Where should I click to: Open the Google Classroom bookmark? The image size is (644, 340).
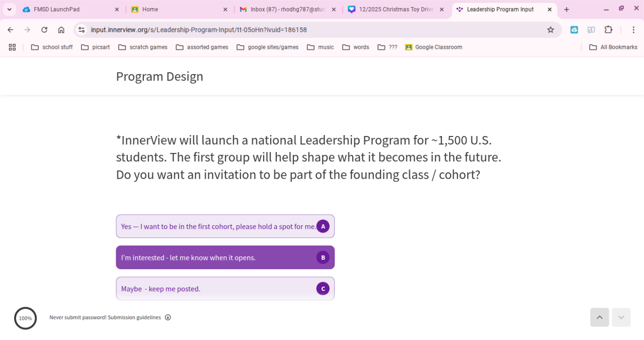point(433,47)
